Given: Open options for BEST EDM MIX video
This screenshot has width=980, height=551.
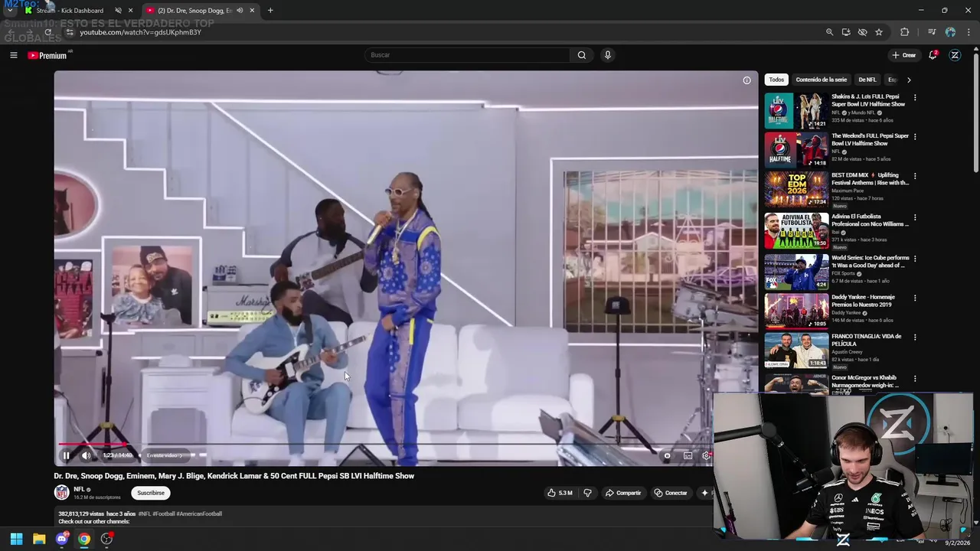Looking at the screenshot, I should pos(915,176).
